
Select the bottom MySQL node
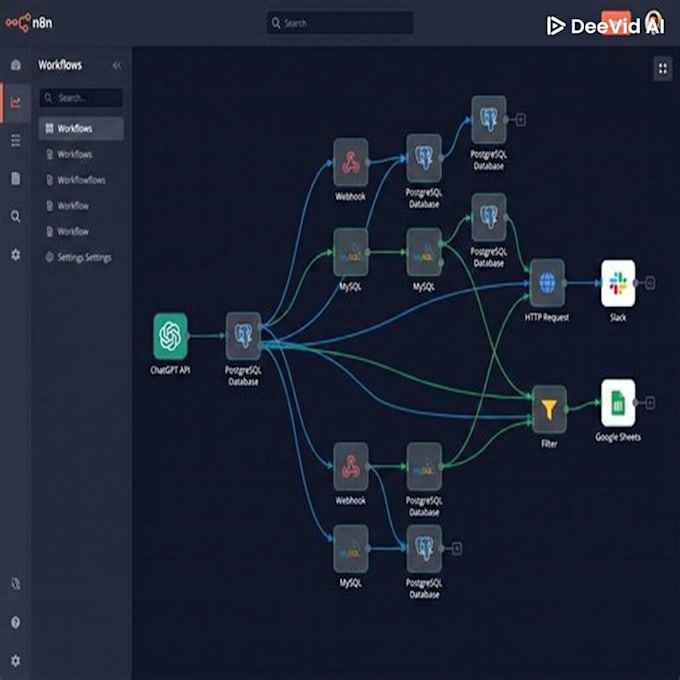click(351, 549)
